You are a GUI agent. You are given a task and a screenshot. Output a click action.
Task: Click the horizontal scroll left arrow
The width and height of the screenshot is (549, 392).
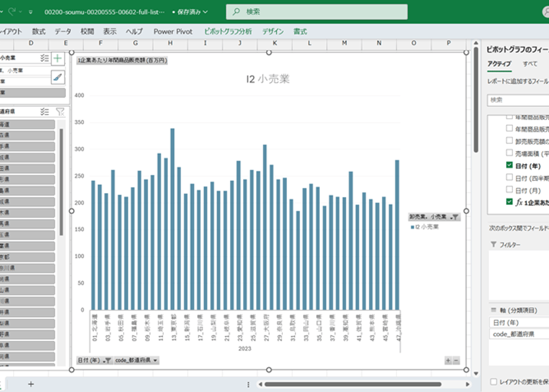pos(260,384)
